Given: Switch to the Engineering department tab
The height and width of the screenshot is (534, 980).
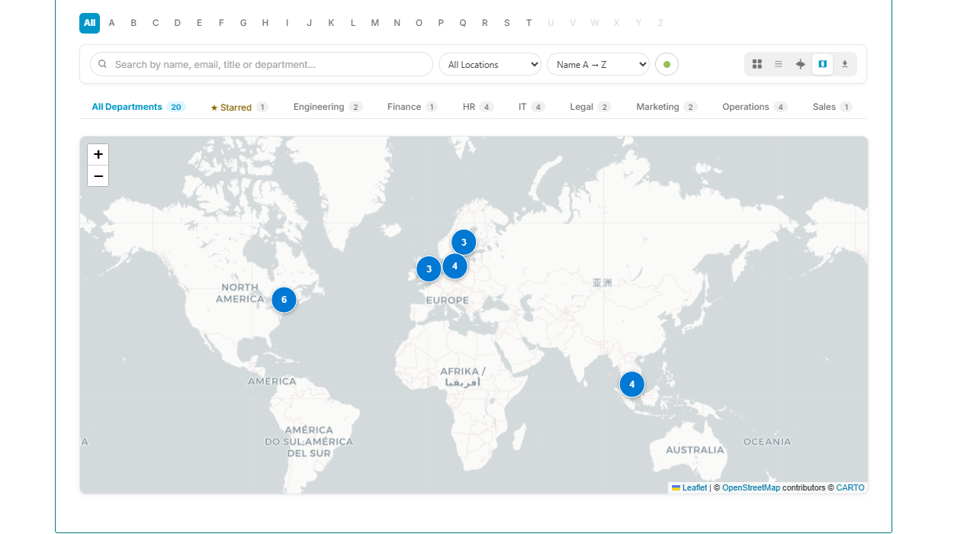Looking at the screenshot, I should [x=326, y=107].
